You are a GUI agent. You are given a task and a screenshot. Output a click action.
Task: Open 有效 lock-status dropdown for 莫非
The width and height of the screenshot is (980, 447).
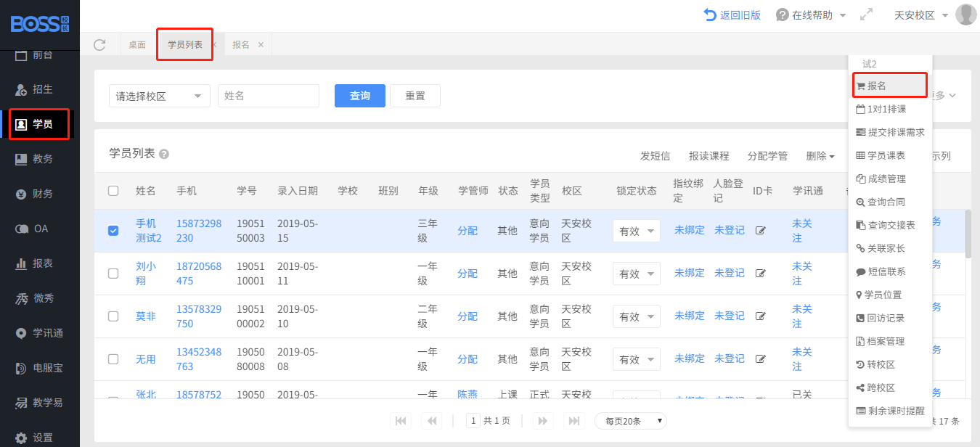(x=637, y=316)
